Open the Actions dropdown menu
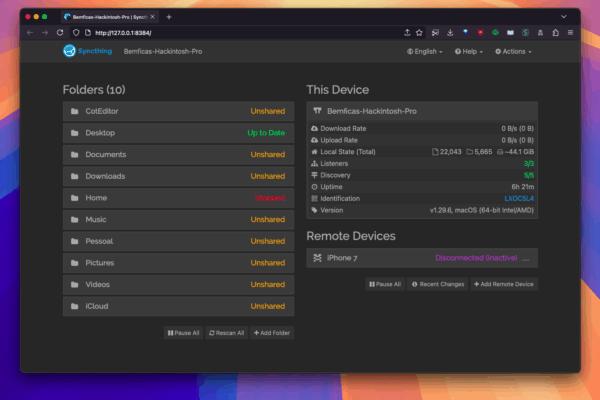This screenshot has width=600, height=400. [513, 51]
